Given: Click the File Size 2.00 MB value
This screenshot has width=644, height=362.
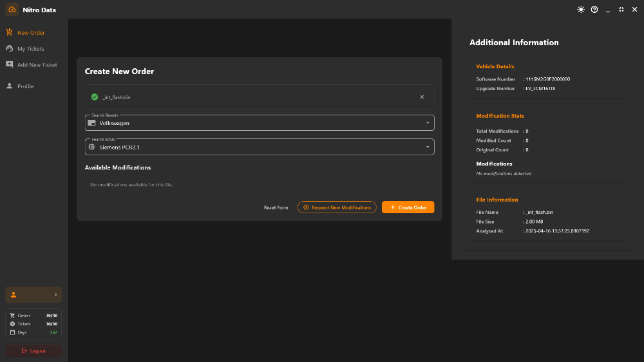Looking at the screenshot, I should coord(534,222).
